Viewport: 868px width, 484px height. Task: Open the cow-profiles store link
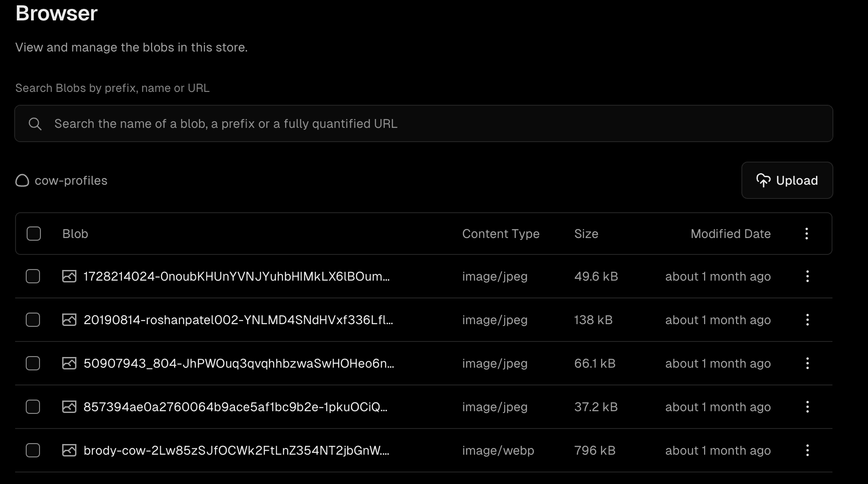pos(71,181)
